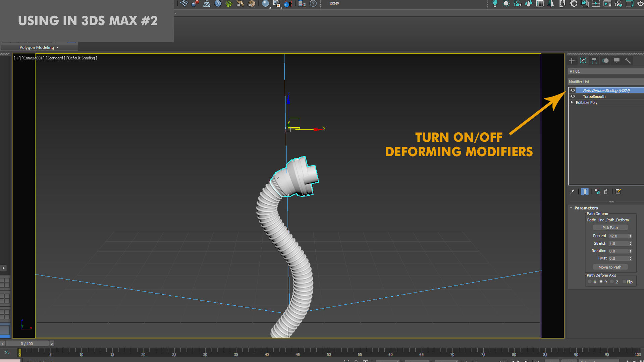Click the Stretch value field
This screenshot has width=644, height=362.
coord(618,244)
